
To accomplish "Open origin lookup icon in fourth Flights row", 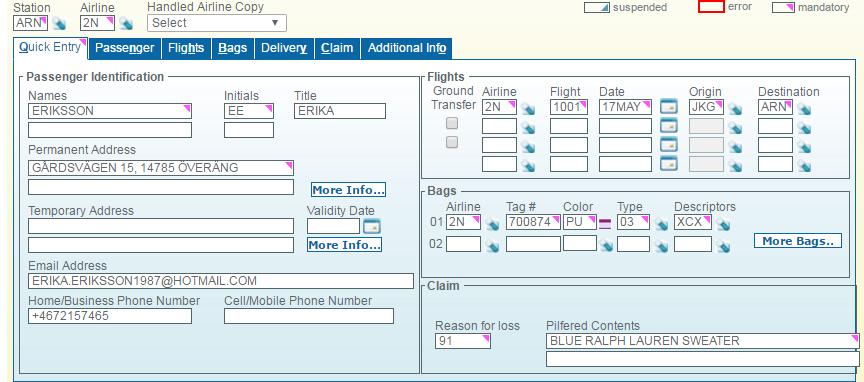I will [735, 165].
